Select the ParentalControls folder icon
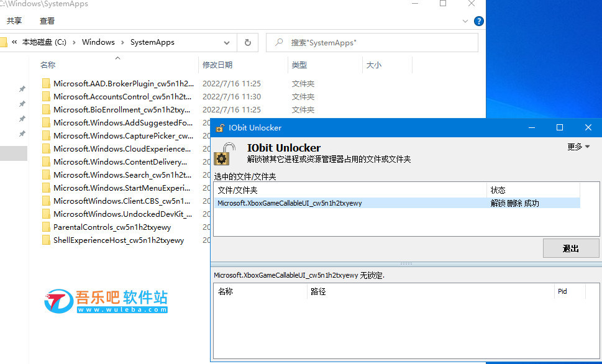The height and width of the screenshot is (364, 602). [46, 227]
